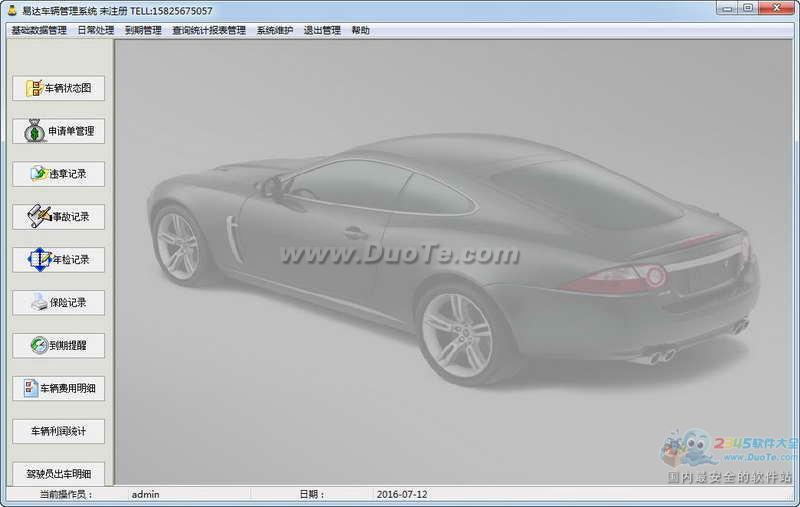Click the 驾驶员出车明细 button
Screen dimensions: 800x507
(58, 473)
